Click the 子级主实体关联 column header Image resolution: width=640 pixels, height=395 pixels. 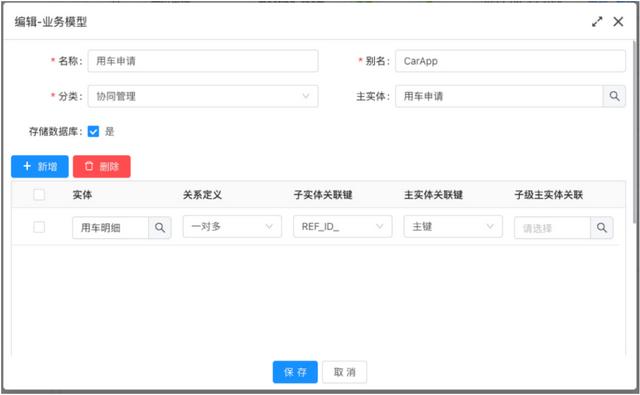[x=549, y=195]
